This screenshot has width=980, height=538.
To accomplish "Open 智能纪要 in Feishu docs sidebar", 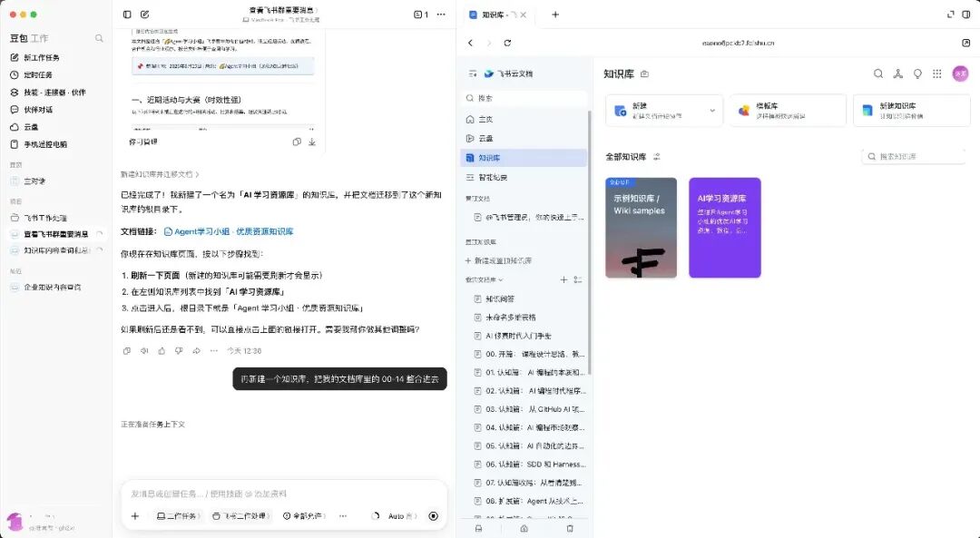I will point(524,178).
